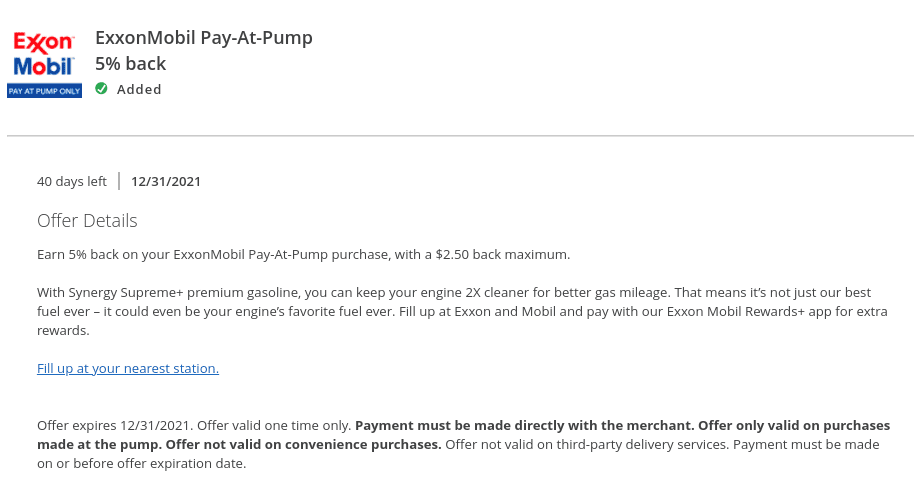The width and height of the screenshot is (914, 487).
Task: Click the red Exxon wordmark in logo
Action: coord(44,43)
